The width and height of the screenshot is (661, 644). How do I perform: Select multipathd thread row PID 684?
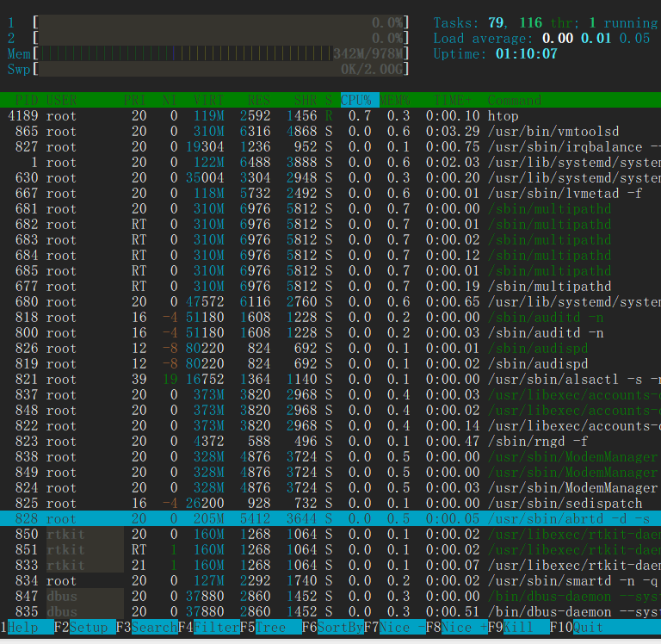pos(330,255)
